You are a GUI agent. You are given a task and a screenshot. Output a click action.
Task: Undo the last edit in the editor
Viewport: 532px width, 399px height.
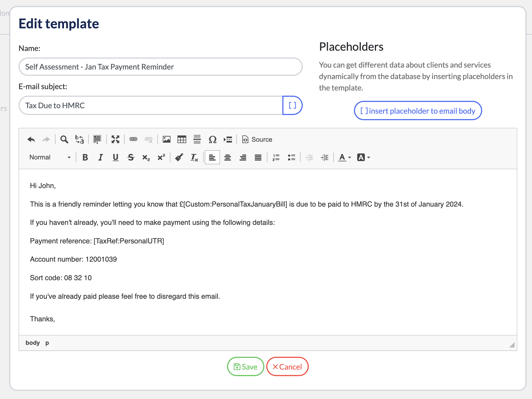click(31, 140)
